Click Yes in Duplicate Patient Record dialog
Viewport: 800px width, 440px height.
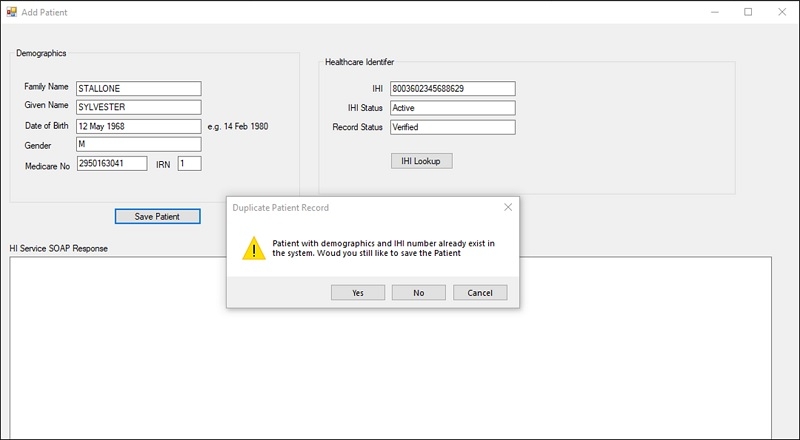(358, 292)
